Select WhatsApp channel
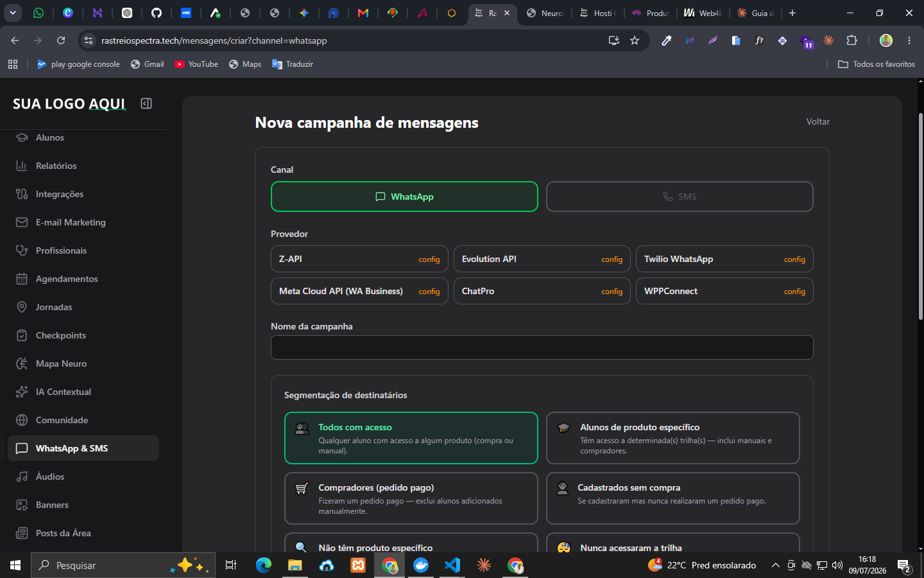 click(404, 197)
